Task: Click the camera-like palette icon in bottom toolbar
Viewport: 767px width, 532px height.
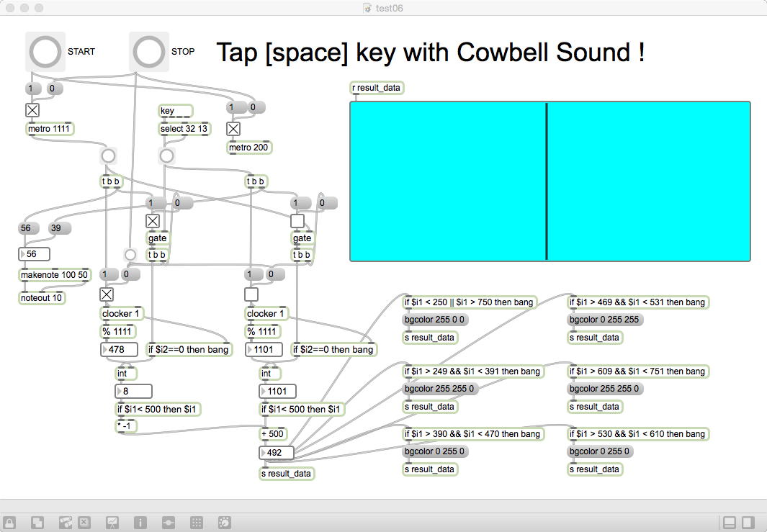Action: pyautogui.click(x=66, y=522)
